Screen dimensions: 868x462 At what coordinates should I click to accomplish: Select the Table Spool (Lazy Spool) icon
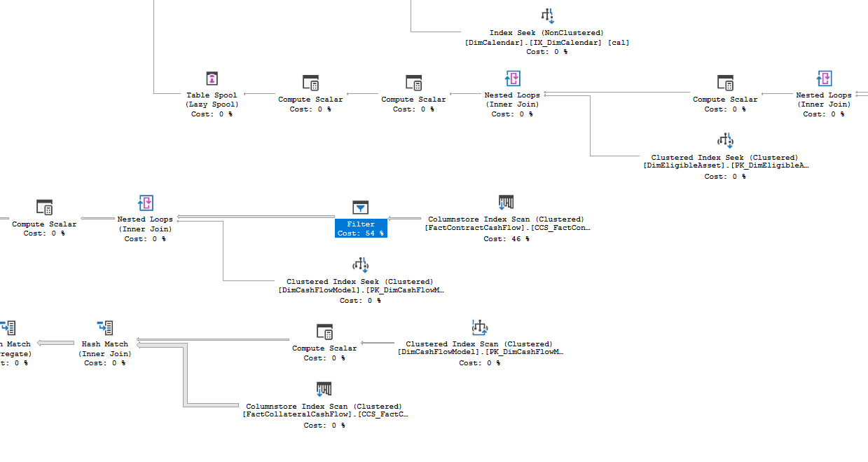[x=212, y=79]
